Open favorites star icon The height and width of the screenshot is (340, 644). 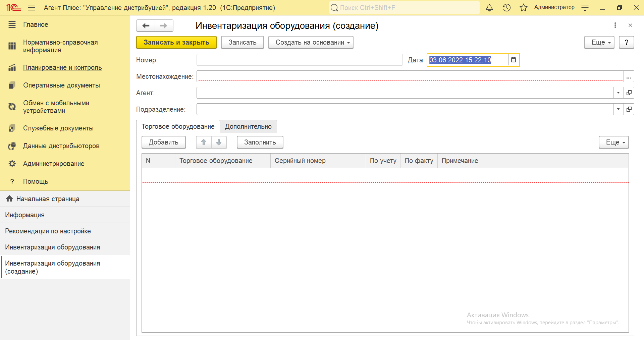click(523, 8)
